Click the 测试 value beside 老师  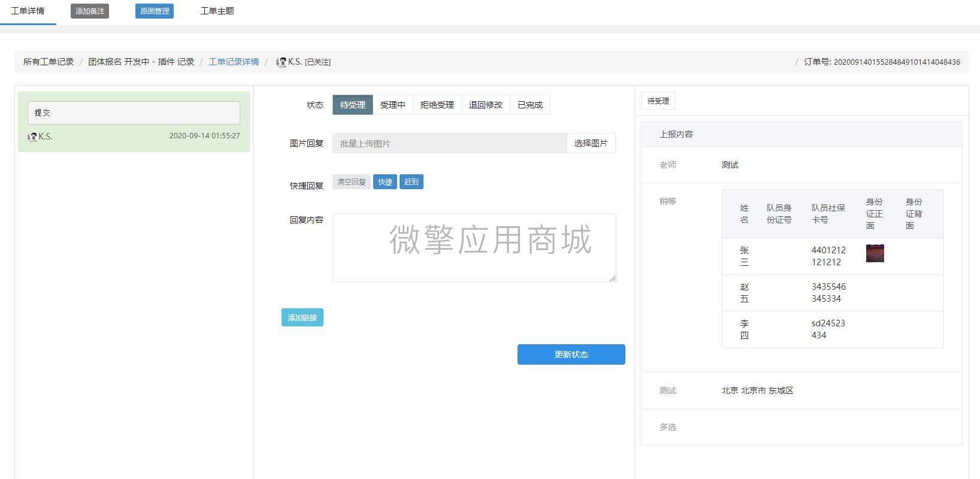pyautogui.click(x=730, y=165)
